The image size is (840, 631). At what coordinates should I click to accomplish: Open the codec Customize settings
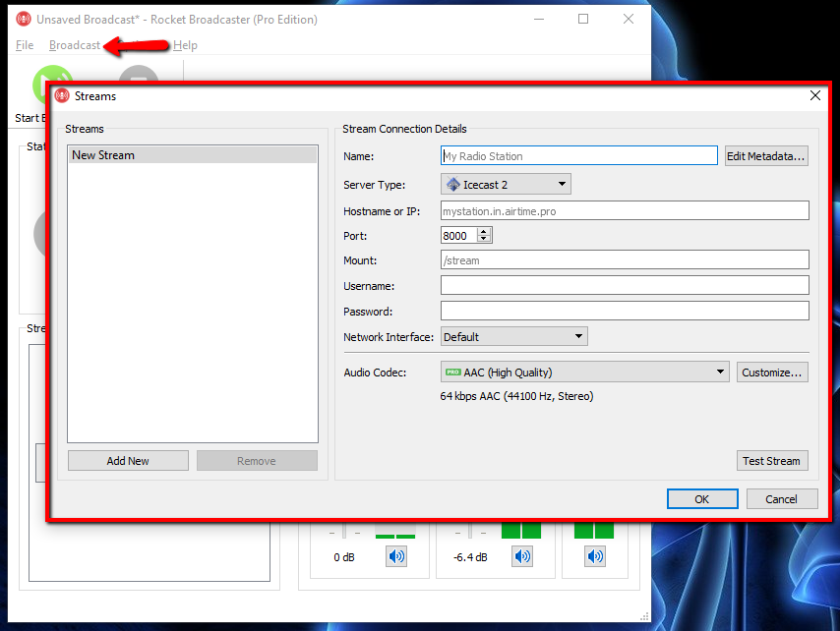pyautogui.click(x=772, y=373)
